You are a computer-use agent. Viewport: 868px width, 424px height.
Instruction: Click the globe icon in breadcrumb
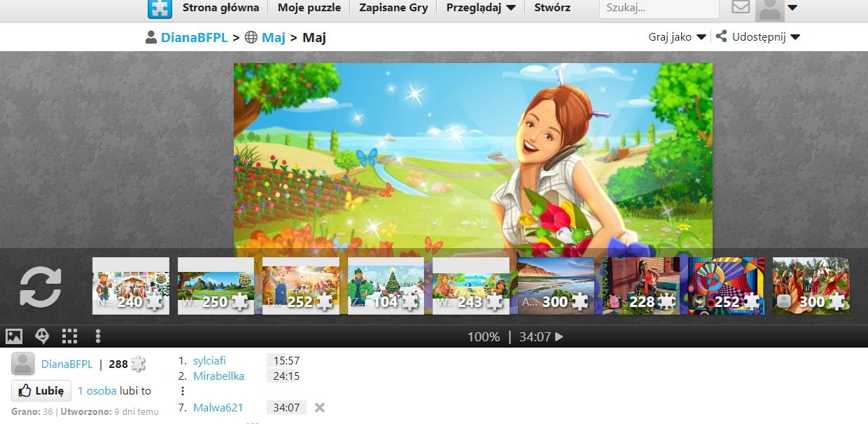251,38
